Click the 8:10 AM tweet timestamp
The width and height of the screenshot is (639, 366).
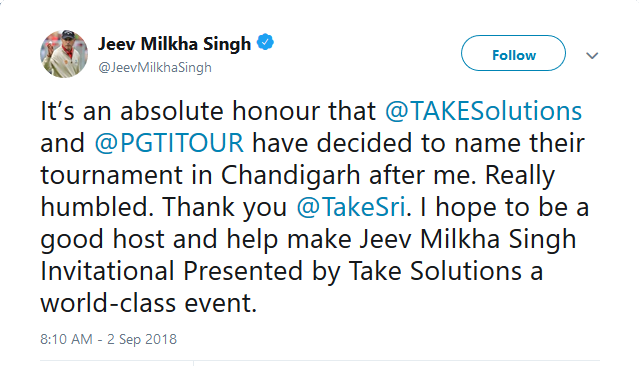(x=66, y=339)
